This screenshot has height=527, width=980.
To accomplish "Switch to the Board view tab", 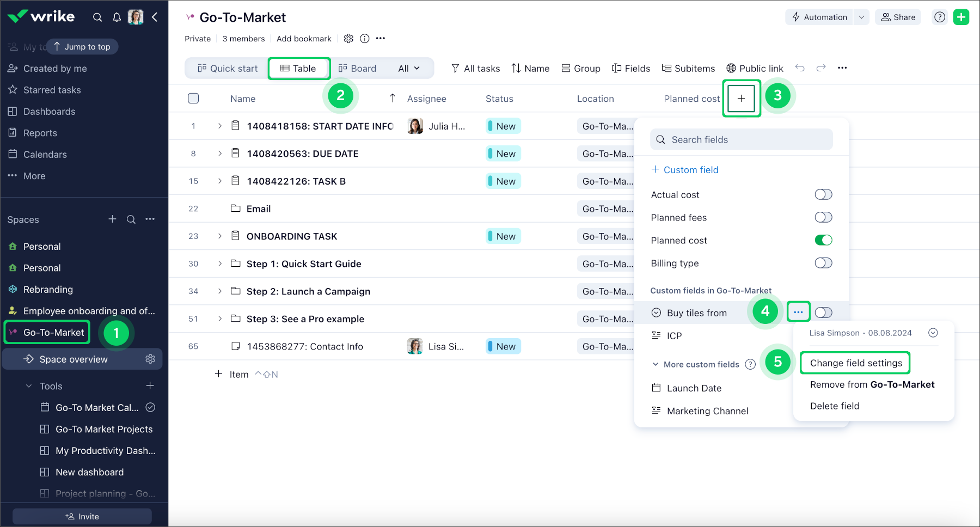I will pos(358,68).
